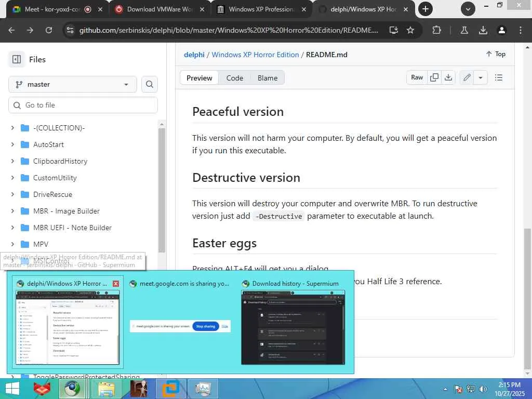Expand the -(COLLECTION)- folder
The width and height of the screenshot is (532, 399).
pos(12,128)
